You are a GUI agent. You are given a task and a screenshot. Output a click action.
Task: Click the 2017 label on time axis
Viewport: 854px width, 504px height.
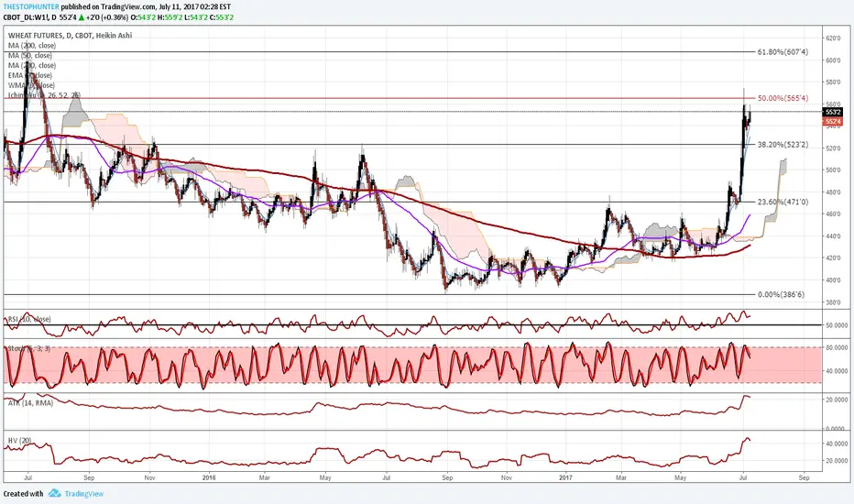[566, 477]
